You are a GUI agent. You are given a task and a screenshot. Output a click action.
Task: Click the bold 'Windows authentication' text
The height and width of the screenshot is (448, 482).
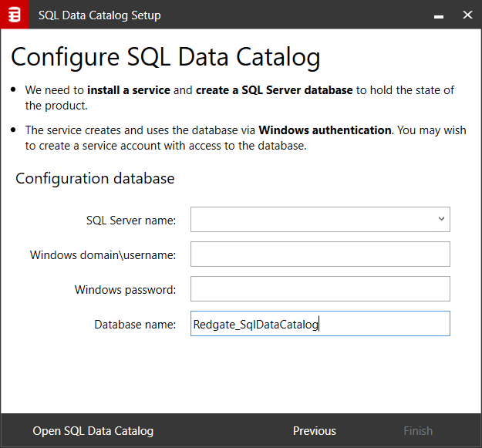[x=325, y=130]
